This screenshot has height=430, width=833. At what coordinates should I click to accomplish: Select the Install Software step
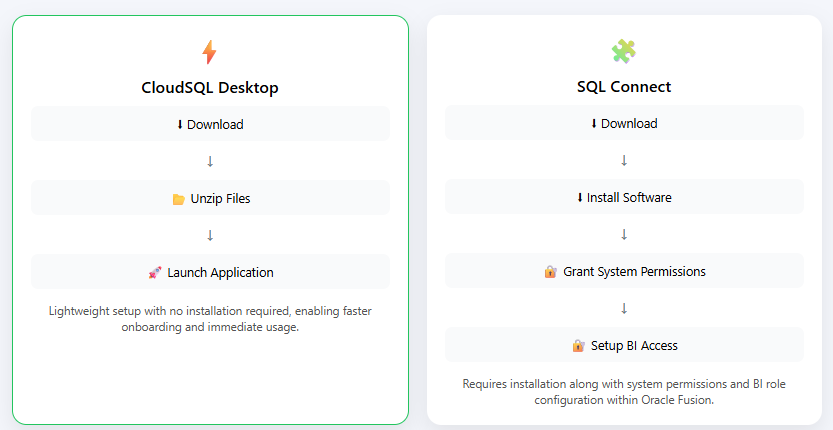[x=624, y=197]
